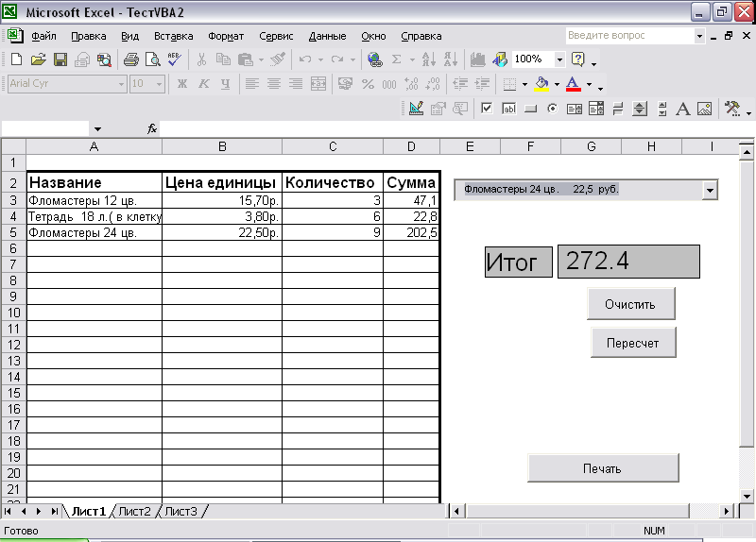Apply the red font color A
Viewport: 756px width, 542px height.
[x=574, y=84]
